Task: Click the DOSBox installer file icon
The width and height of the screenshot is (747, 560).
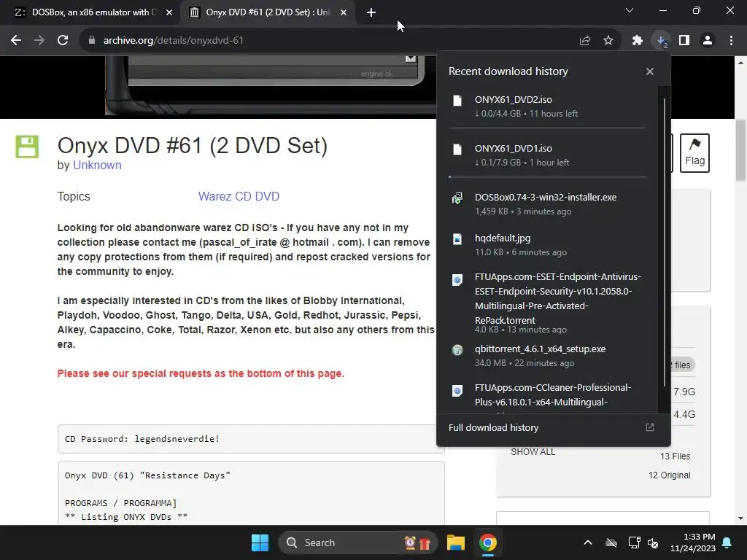Action: [457, 198]
